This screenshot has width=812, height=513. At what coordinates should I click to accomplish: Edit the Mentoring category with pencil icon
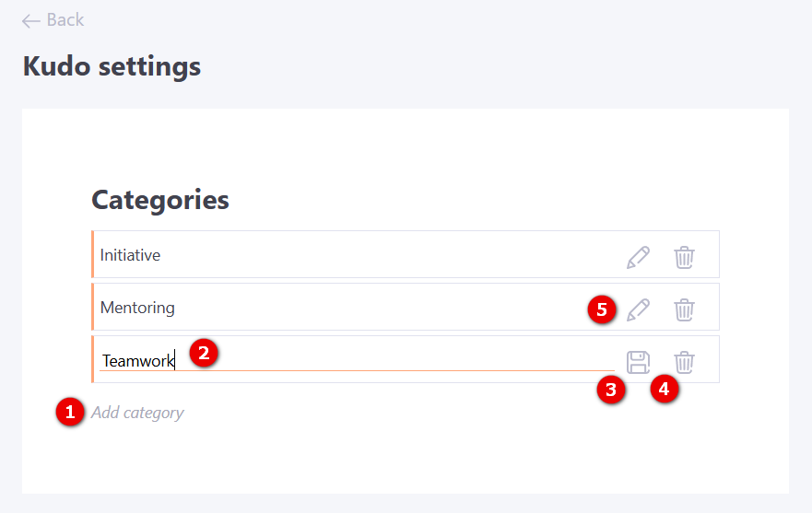point(638,309)
